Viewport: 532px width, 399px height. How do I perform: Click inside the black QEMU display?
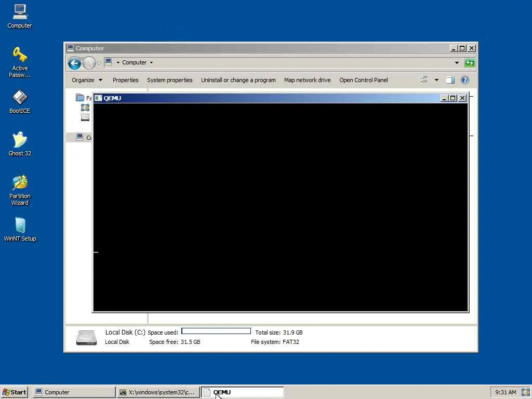pos(280,207)
